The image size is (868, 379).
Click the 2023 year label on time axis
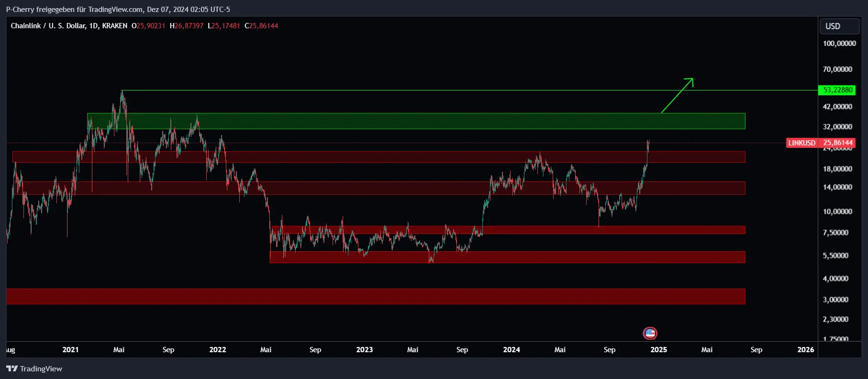pos(365,350)
